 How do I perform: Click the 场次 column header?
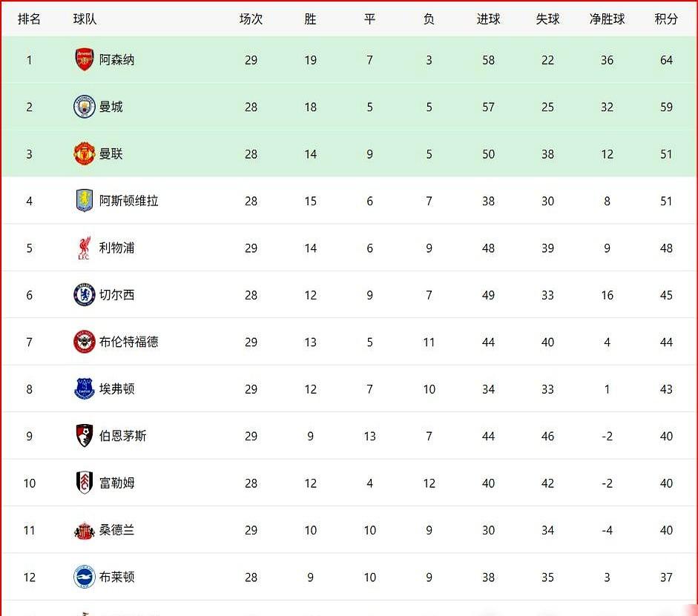pyautogui.click(x=251, y=19)
